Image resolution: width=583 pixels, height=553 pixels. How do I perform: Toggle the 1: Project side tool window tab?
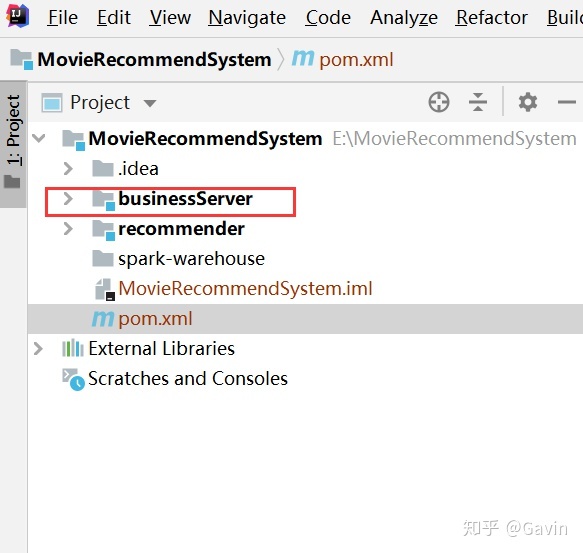13,143
